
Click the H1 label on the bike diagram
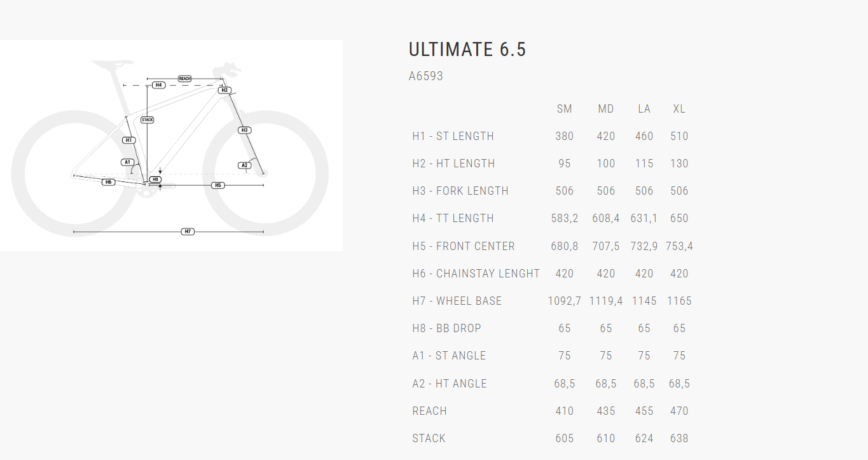(x=128, y=140)
